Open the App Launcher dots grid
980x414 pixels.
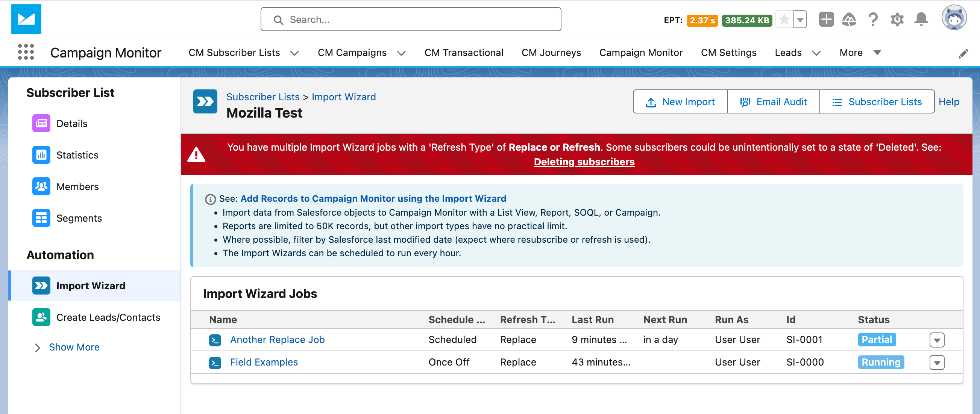click(x=26, y=52)
